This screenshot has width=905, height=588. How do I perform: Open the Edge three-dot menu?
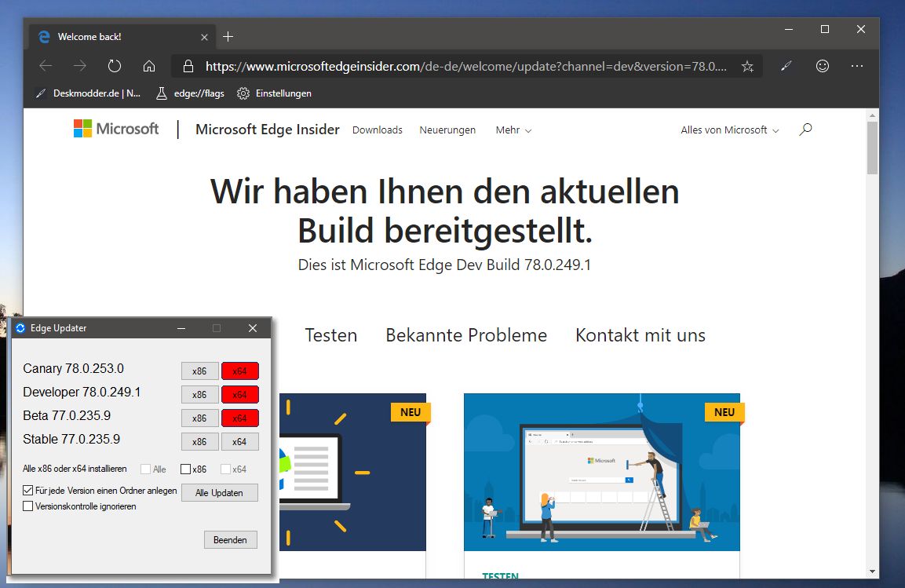click(x=857, y=67)
